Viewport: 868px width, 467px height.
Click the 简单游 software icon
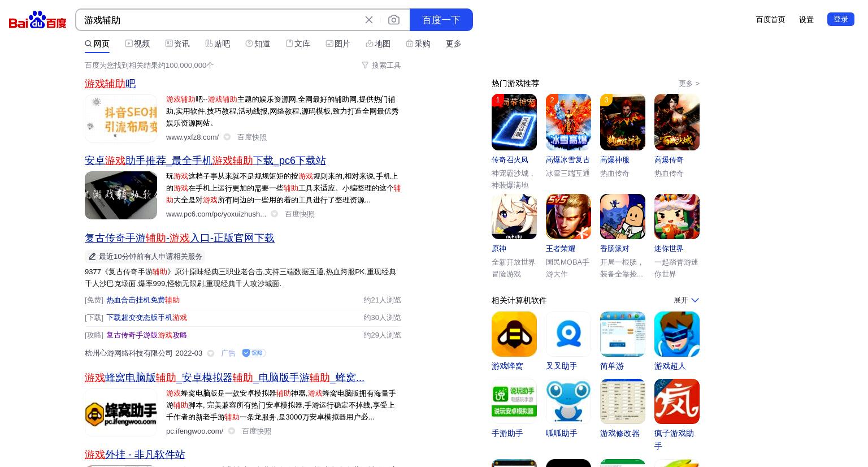click(623, 334)
